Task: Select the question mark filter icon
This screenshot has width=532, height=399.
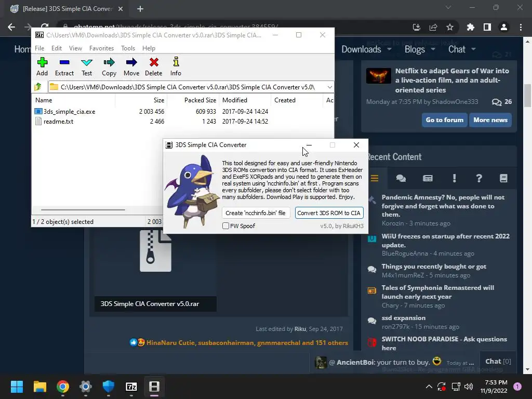Action: click(x=478, y=178)
